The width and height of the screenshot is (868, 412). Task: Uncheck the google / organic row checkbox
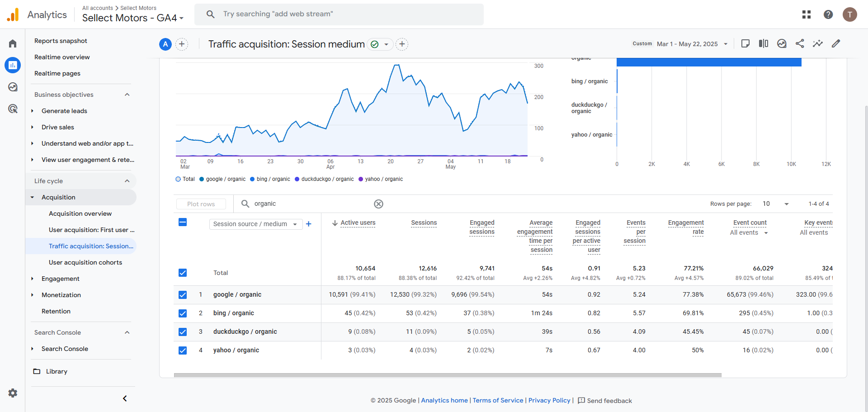(183, 295)
